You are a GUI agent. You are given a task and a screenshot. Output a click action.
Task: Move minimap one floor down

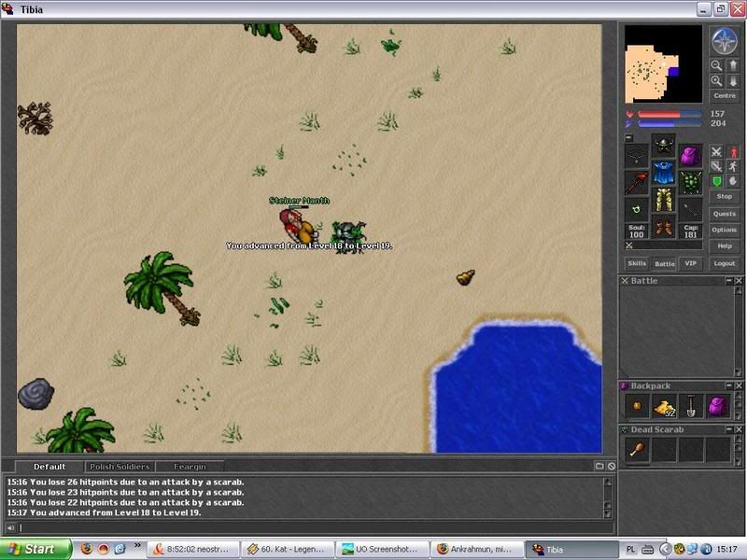[733, 81]
